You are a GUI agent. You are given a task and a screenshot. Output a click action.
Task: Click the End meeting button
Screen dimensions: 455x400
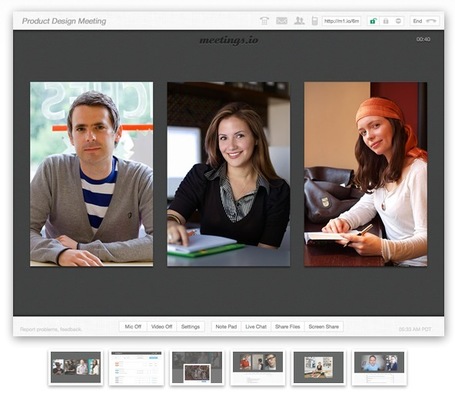pyautogui.click(x=424, y=21)
